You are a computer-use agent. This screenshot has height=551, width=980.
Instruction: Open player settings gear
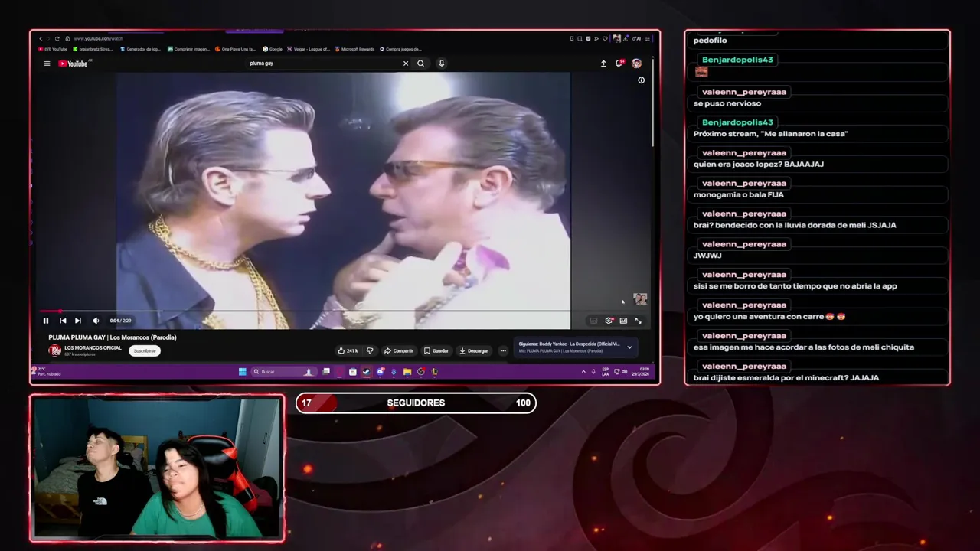(x=609, y=321)
